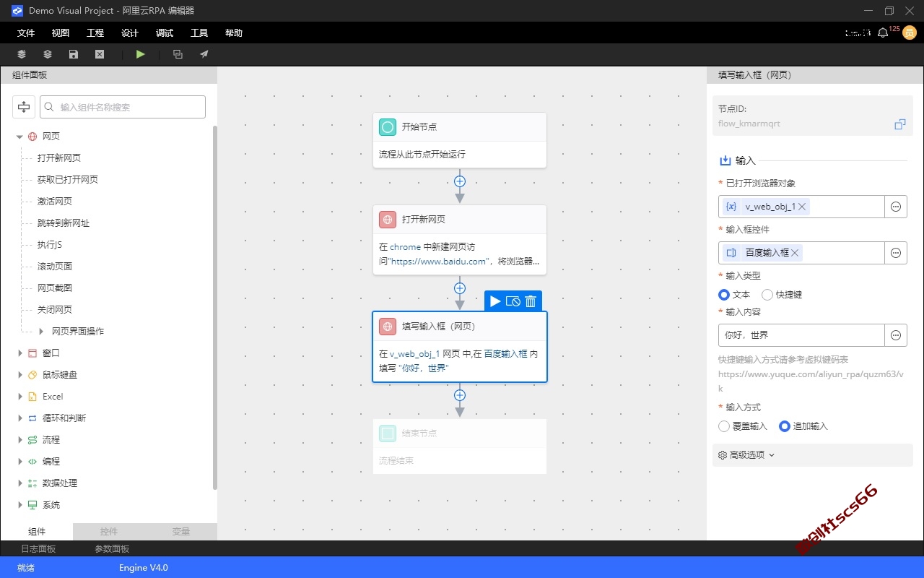Expand the 循环和判断 category
This screenshot has width=924, height=578.
pyautogui.click(x=19, y=418)
